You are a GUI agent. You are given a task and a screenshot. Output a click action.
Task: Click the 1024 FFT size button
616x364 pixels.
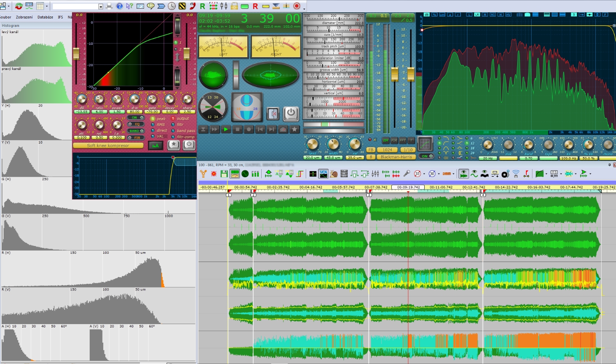coord(387,150)
